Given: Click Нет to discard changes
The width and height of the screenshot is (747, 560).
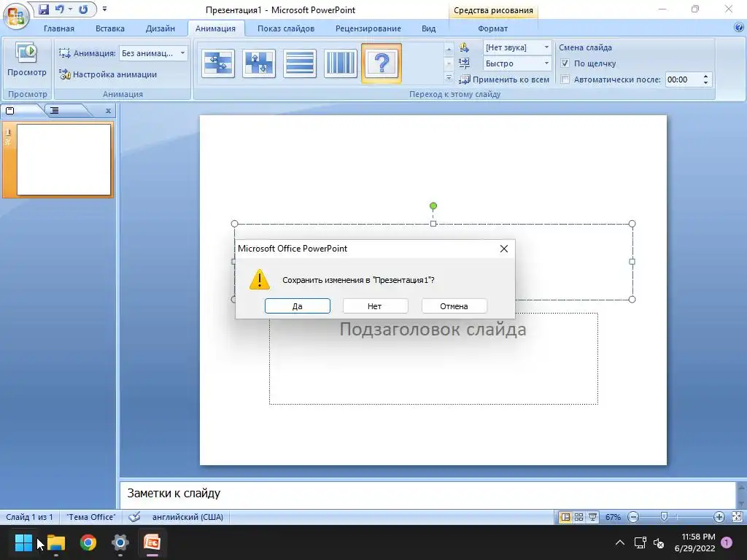Looking at the screenshot, I should (375, 306).
